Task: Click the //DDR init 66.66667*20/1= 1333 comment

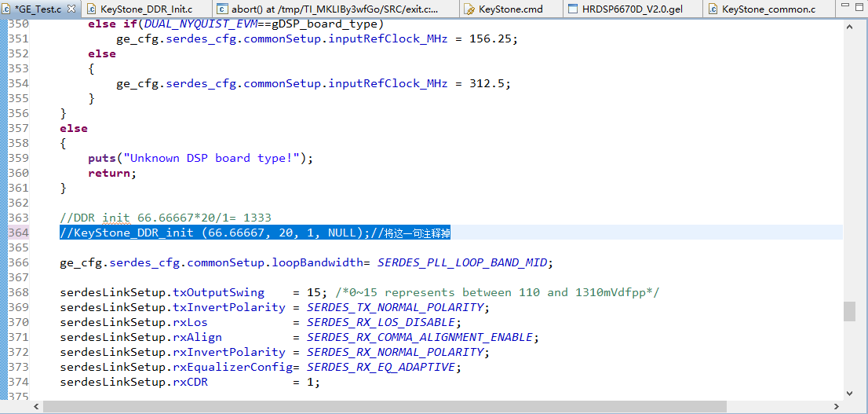Action: pyautogui.click(x=166, y=218)
